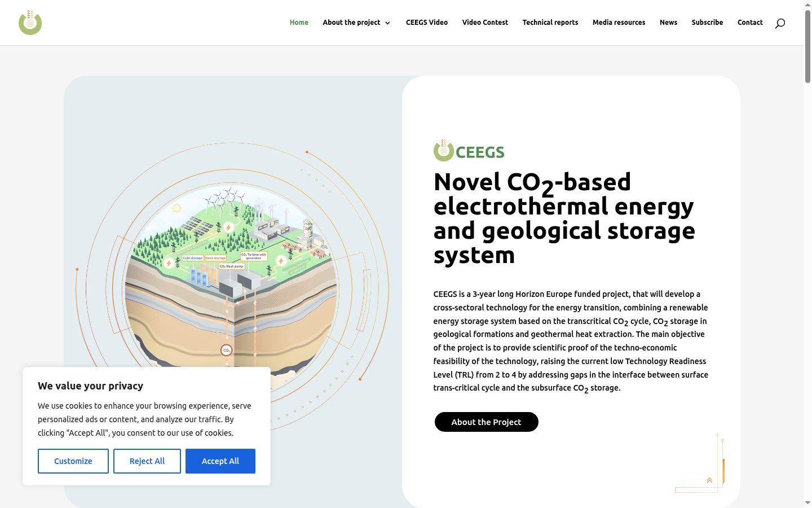Screen dimensions: 812x508
Task: Accept all cookies
Action: pos(220,461)
